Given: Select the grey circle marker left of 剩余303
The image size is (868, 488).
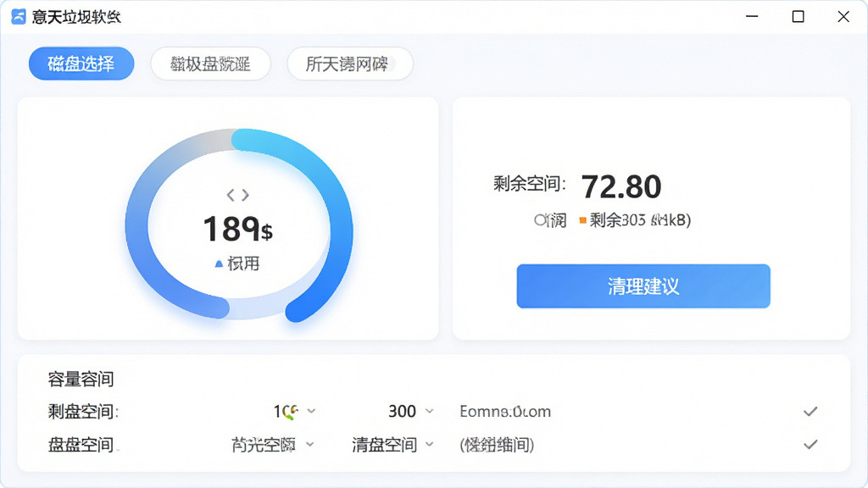Looking at the screenshot, I should tap(540, 220).
